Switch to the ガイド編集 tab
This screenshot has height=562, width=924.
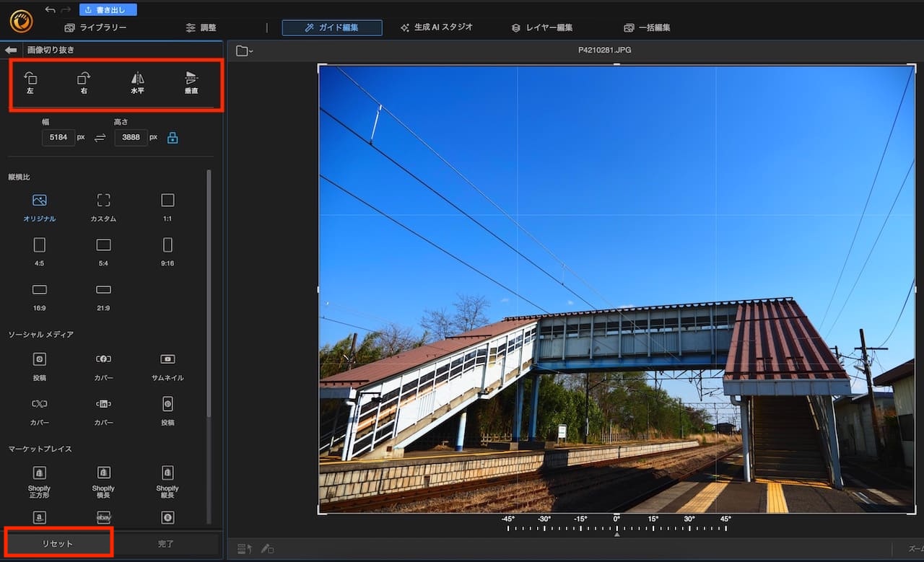[x=332, y=27]
